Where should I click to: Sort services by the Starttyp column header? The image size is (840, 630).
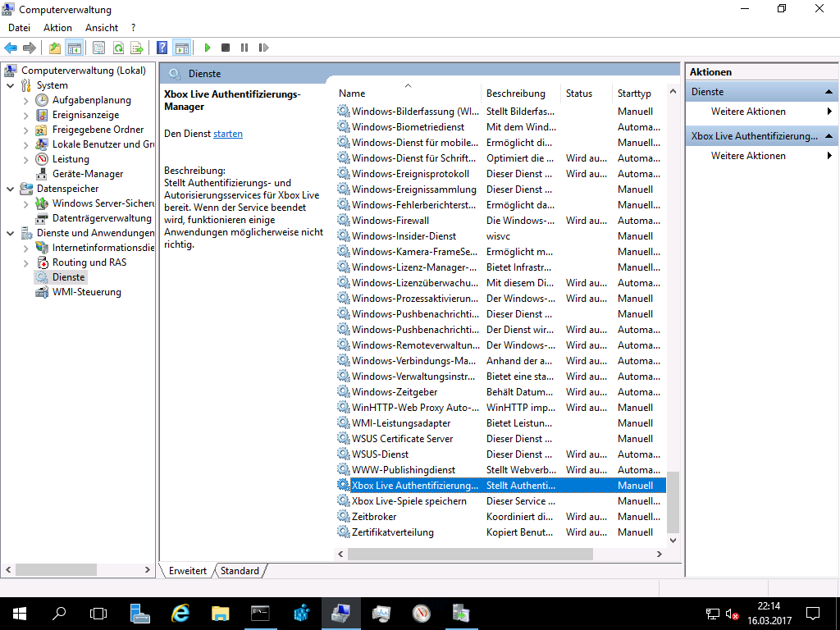[634, 94]
